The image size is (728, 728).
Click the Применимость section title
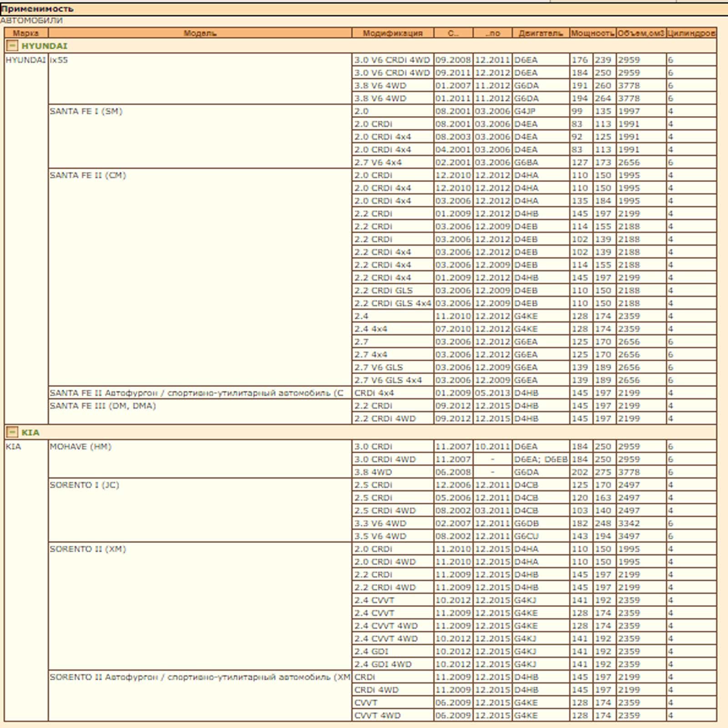click(37, 9)
